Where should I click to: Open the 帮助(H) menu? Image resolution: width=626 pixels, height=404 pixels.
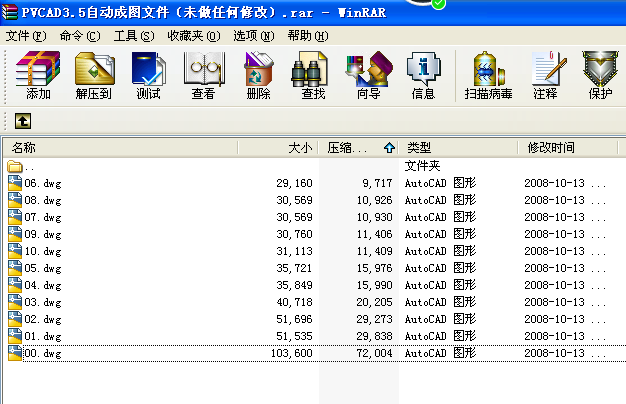[308, 36]
